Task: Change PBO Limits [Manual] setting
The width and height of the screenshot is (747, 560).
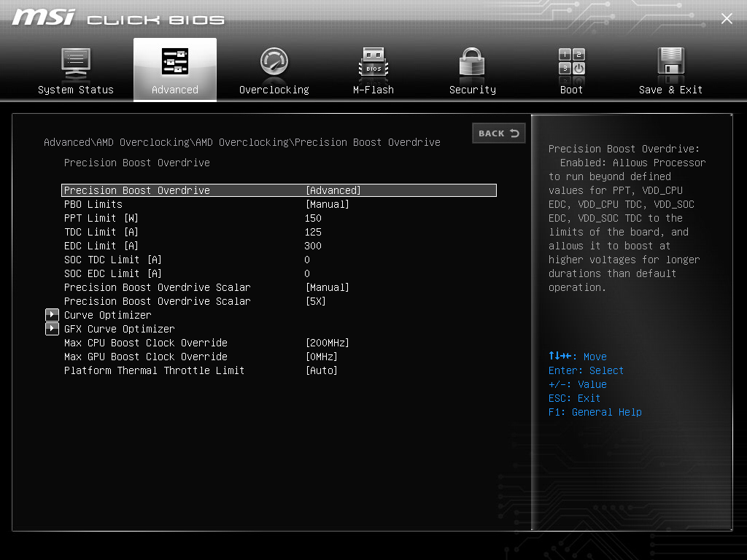Action: click(x=328, y=204)
